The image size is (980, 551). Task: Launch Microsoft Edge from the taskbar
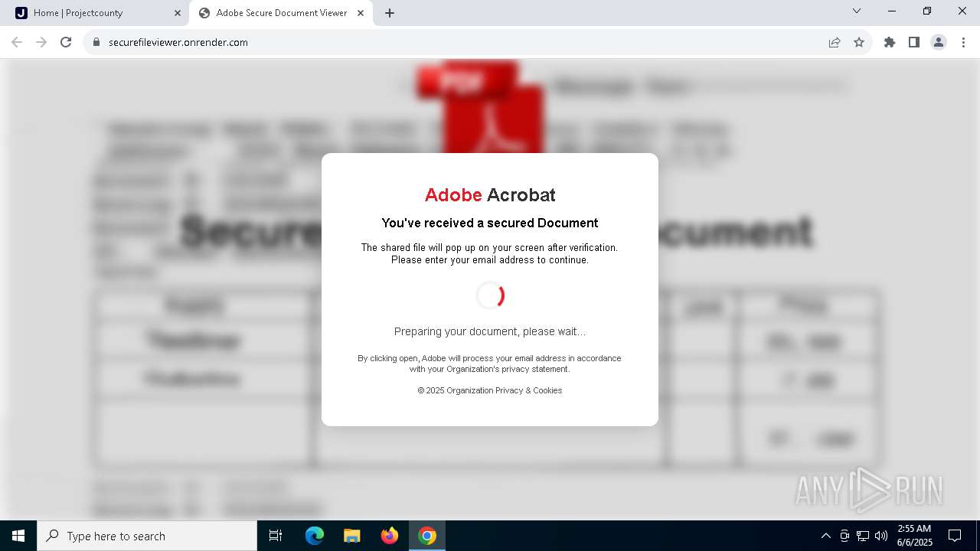315,536
